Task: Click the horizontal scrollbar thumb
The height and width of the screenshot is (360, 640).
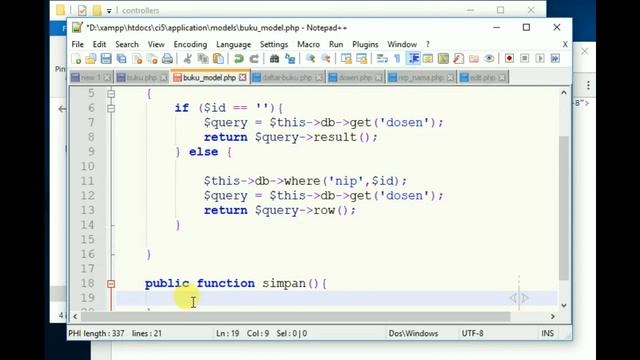Action: pos(296,316)
